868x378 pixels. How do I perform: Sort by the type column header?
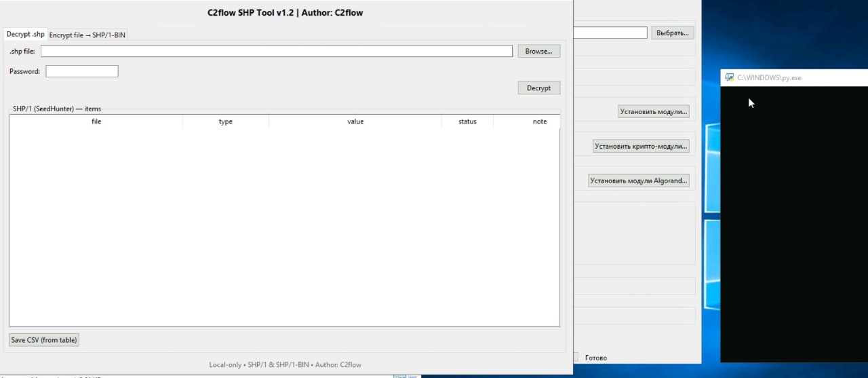[x=226, y=121]
